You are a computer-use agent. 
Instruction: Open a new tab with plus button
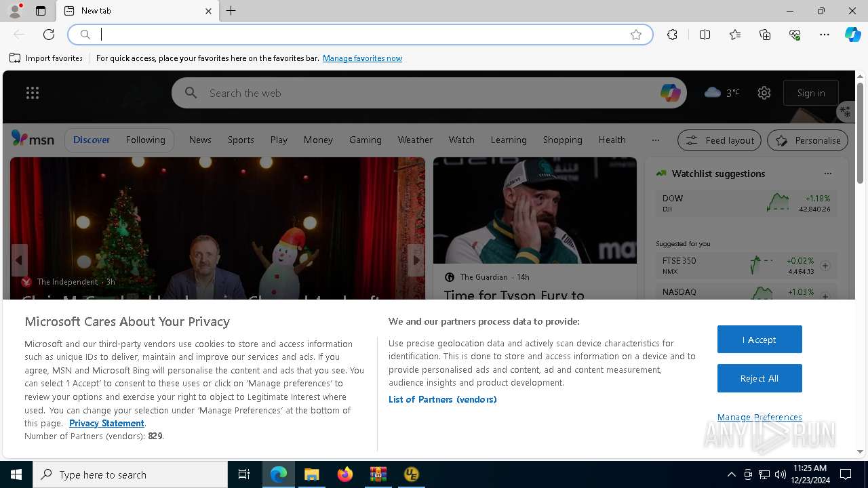(231, 11)
